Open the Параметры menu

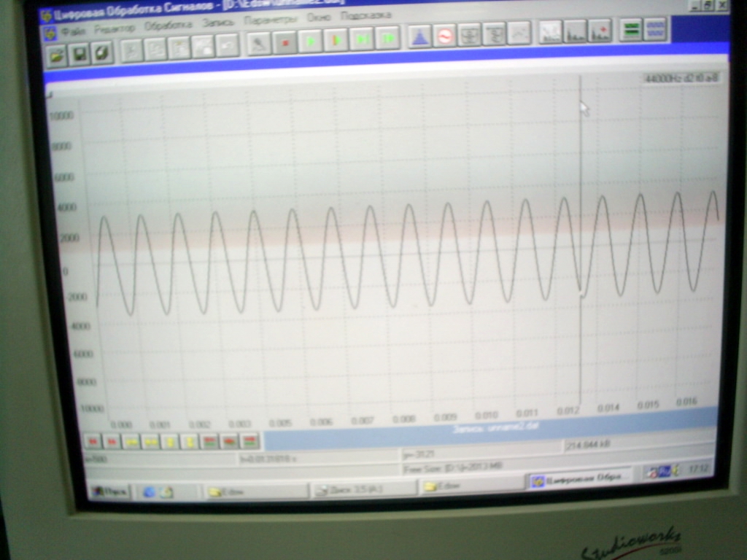(270, 20)
